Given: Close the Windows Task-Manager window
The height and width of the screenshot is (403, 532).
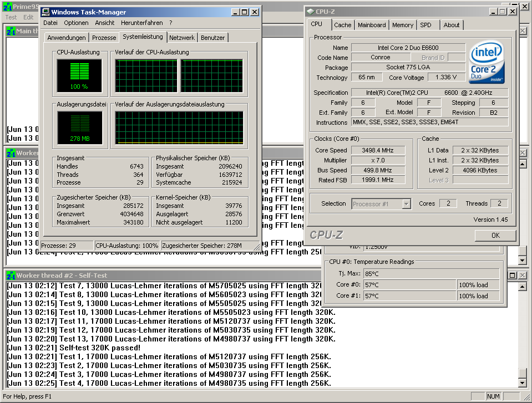Looking at the screenshot, I should (x=255, y=12).
